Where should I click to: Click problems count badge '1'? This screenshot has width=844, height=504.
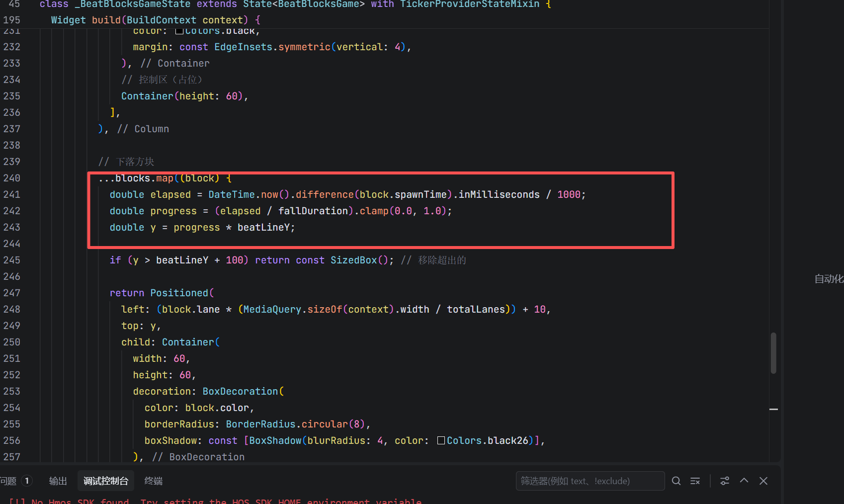point(27,481)
